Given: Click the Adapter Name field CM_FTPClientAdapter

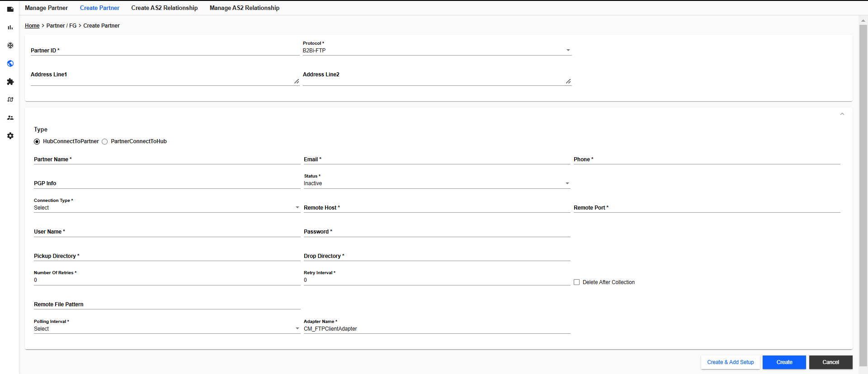Looking at the screenshot, I should (x=437, y=329).
